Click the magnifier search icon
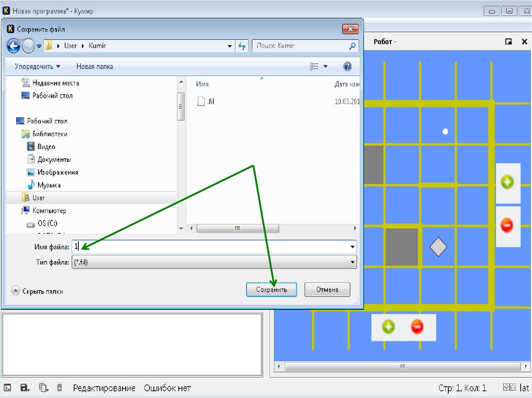Image resolution: width=532 pixels, height=398 pixels. (353, 46)
